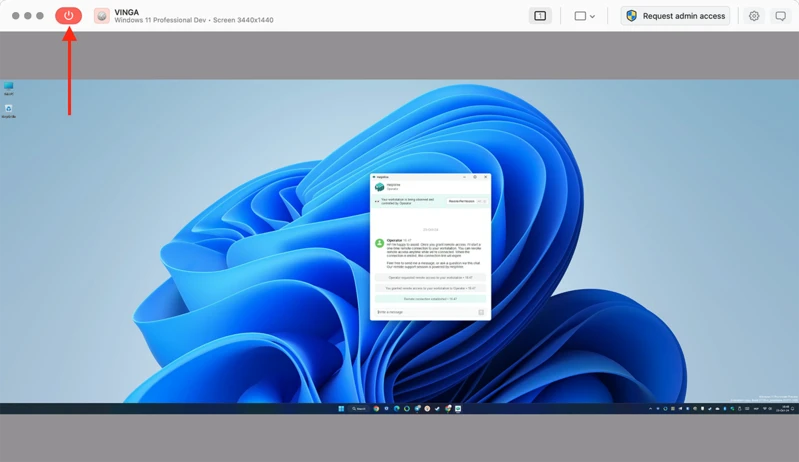Launch Google Chrome from the taskbar
This screenshot has height=462, width=799.
376,409
